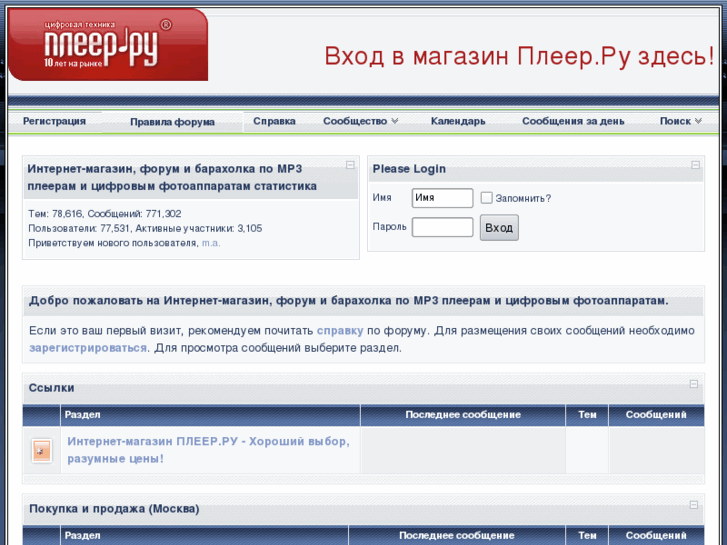Screen dimensions: 727x545
Task: Click the 'Please Login' heading
Action: point(409,169)
